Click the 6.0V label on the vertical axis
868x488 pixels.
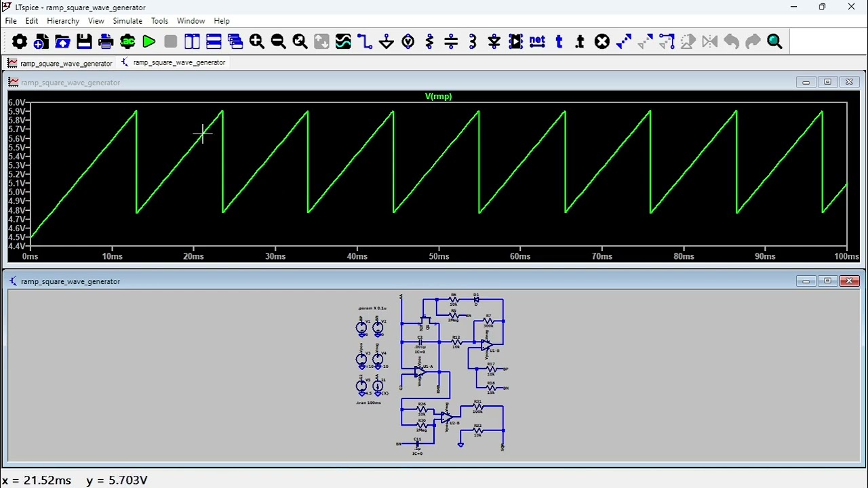click(x=17, y=102)
